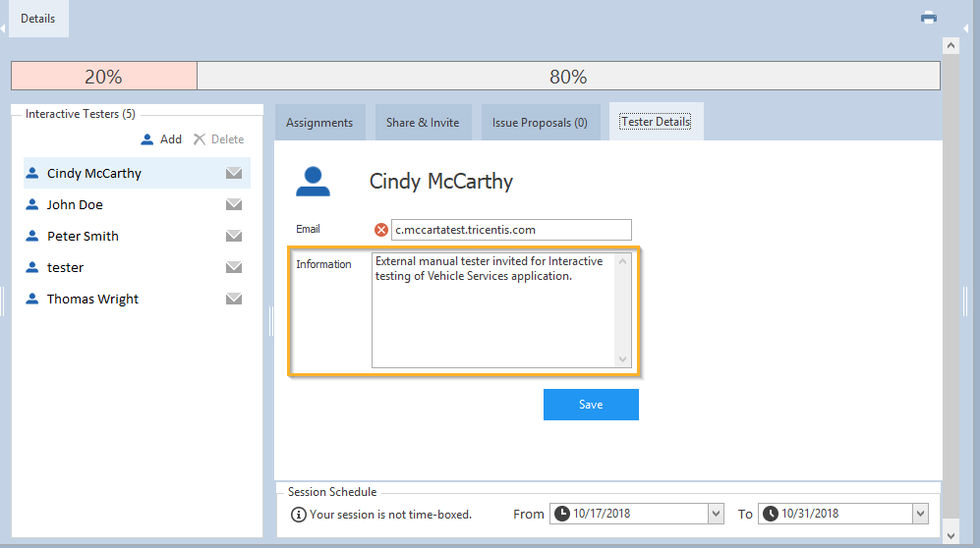Viewport: 980px width, 548px height.
Task: Click the Information text area scrollbar down arrow
Action: pyautogui.click(x=622, y=359)
